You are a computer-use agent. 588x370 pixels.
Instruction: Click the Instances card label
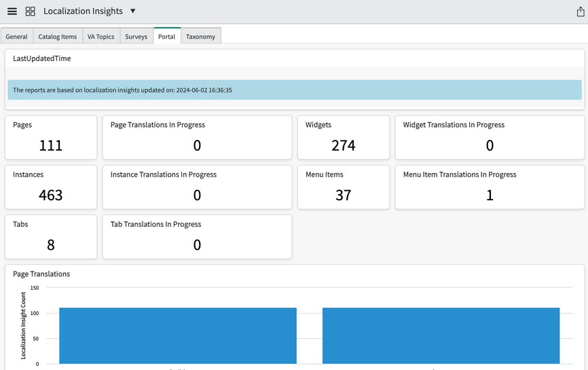(x=28, y=174)
